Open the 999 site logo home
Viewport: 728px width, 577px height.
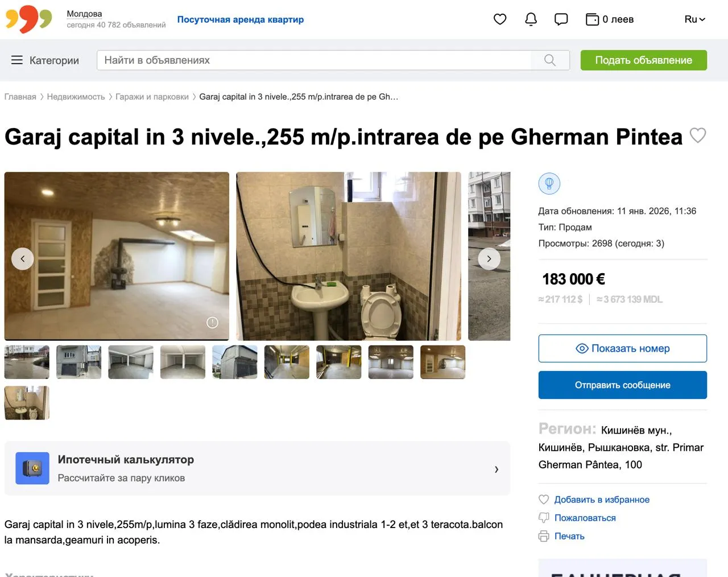click(28, 19)
